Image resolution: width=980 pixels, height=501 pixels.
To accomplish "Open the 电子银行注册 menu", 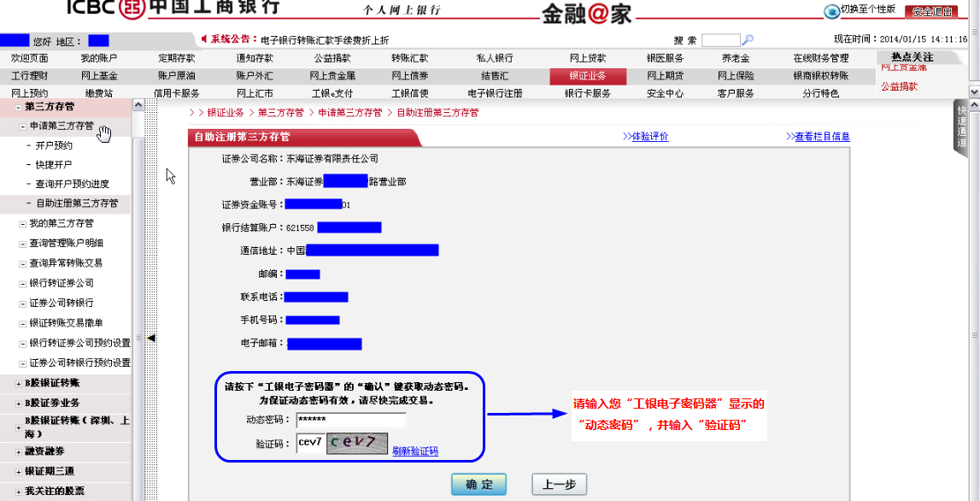I will click(495, 94).
